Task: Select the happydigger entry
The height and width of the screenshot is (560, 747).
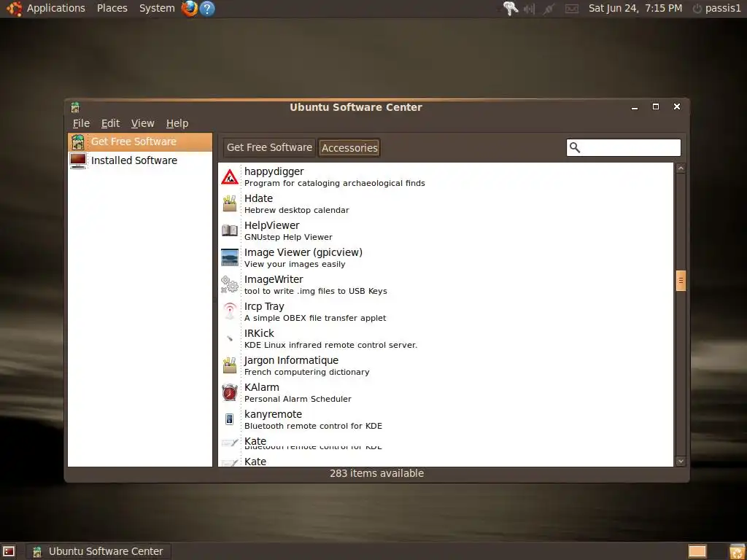Action: coord(446,176)
